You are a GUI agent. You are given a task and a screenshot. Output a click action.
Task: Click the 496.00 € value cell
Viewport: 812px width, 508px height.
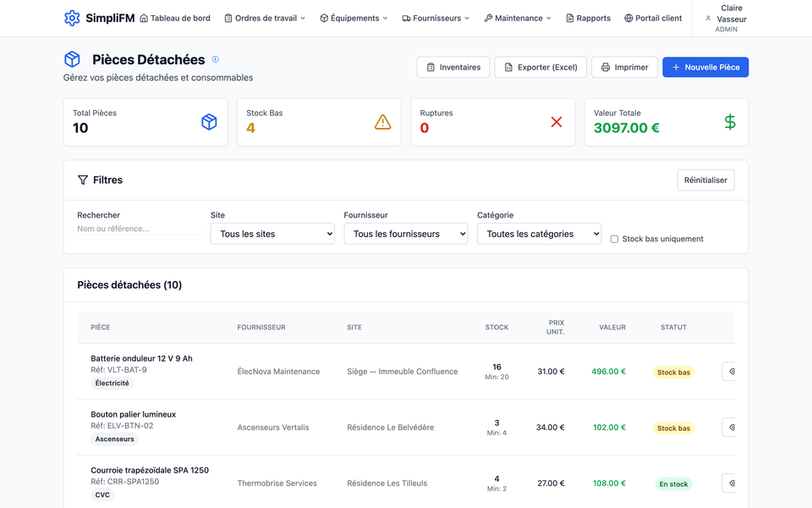[x=608, y=371]
